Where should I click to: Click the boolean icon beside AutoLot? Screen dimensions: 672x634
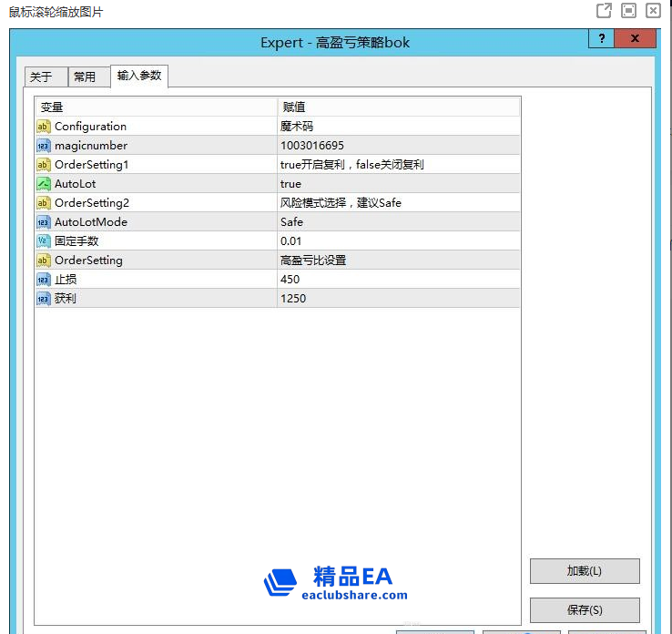click(44, 184)
